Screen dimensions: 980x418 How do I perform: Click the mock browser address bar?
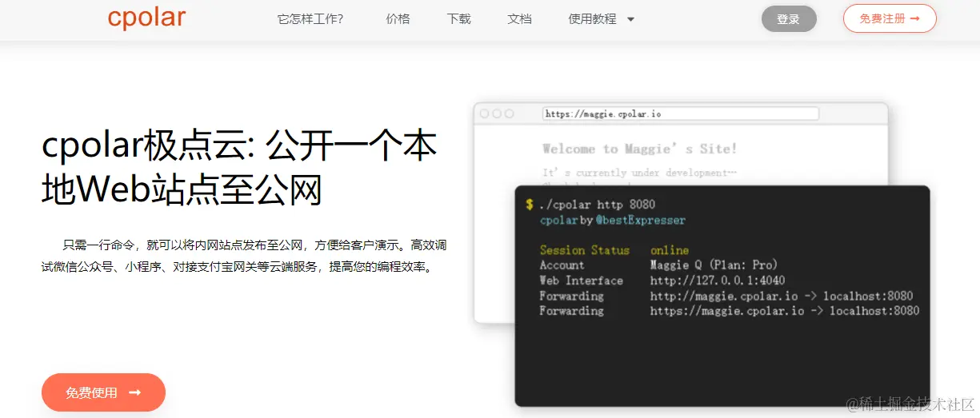pyautogui.click(x=681, y=114)
